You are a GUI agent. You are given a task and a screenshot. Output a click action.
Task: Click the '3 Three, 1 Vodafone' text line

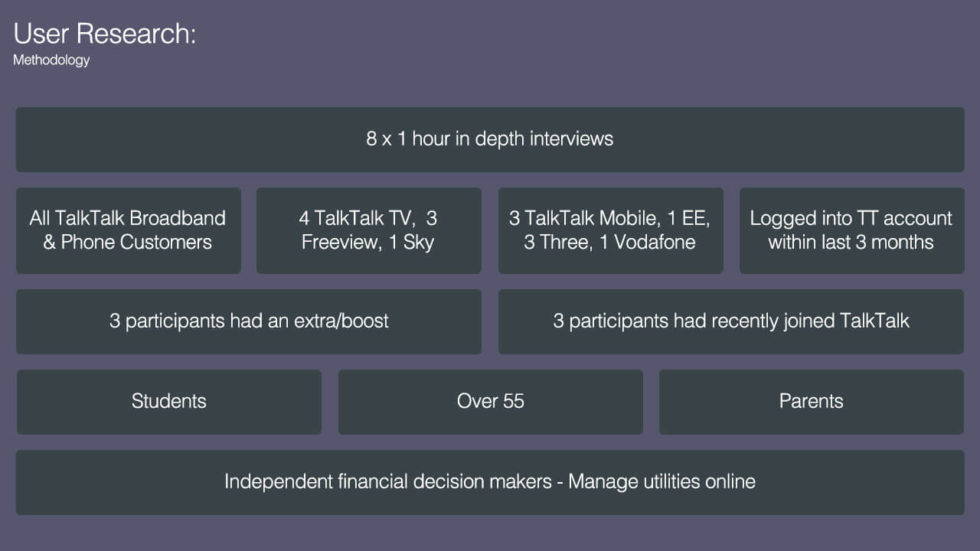(x=610, y=243)
